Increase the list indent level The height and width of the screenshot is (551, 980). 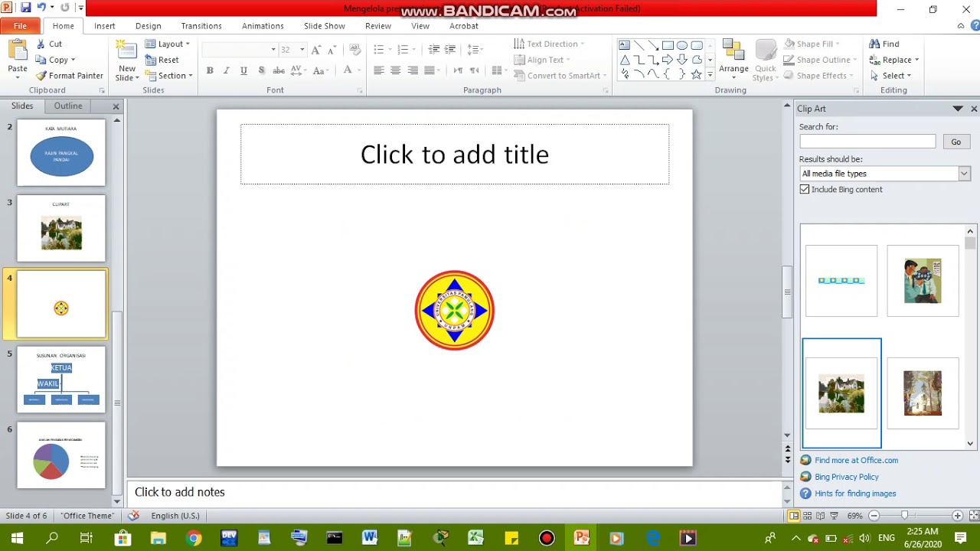click(451, 50)
